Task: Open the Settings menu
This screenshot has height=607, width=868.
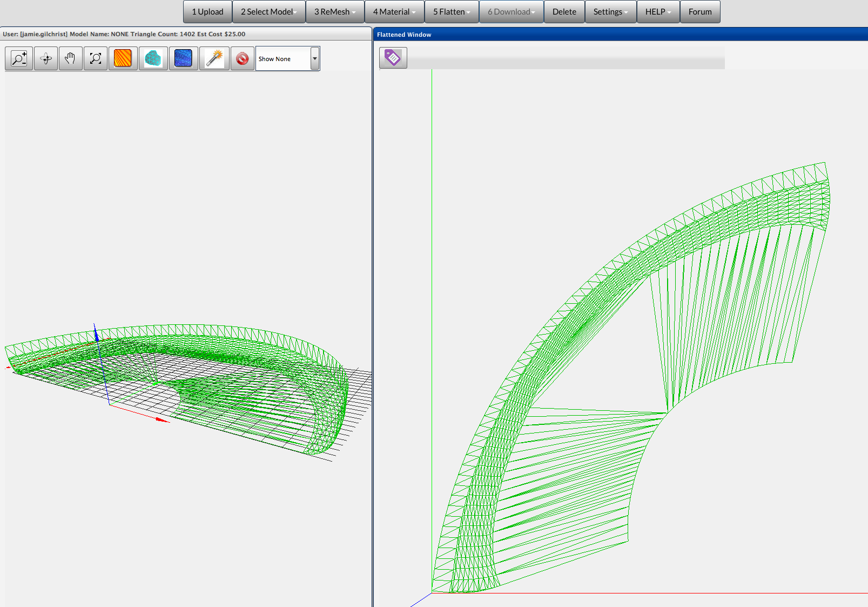Action: 610,12
